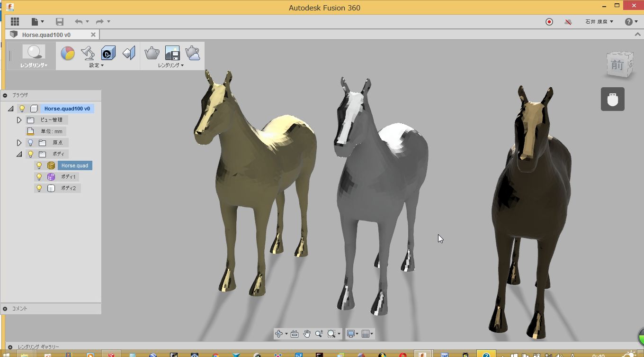
Task: Open the Appearance color ball tool
Action: click(x=68, y=53)
